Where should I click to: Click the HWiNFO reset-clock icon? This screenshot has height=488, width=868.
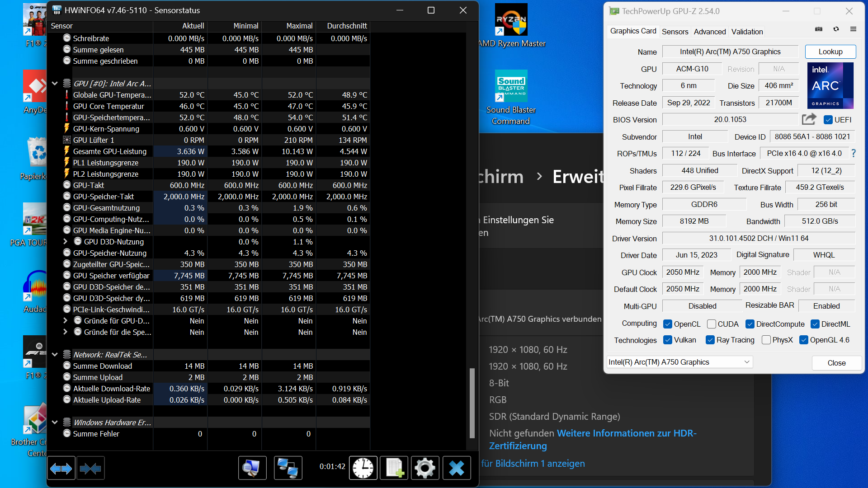point(363,468)
